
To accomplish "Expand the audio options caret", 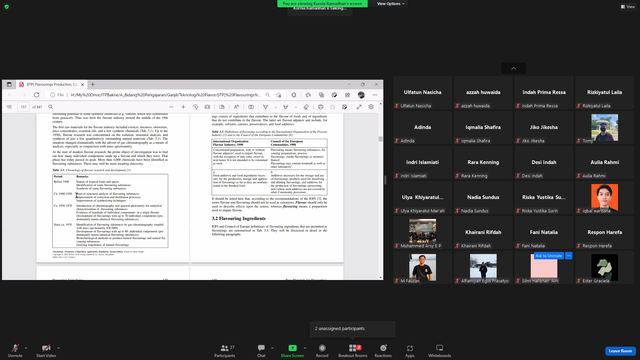I will [26, 348].
